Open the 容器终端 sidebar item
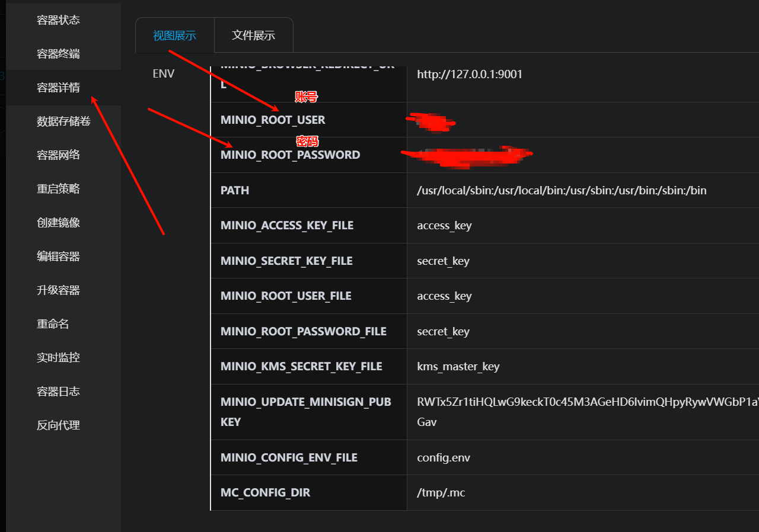The height and width of the screenshot is (532, 759). click(58, 54)
